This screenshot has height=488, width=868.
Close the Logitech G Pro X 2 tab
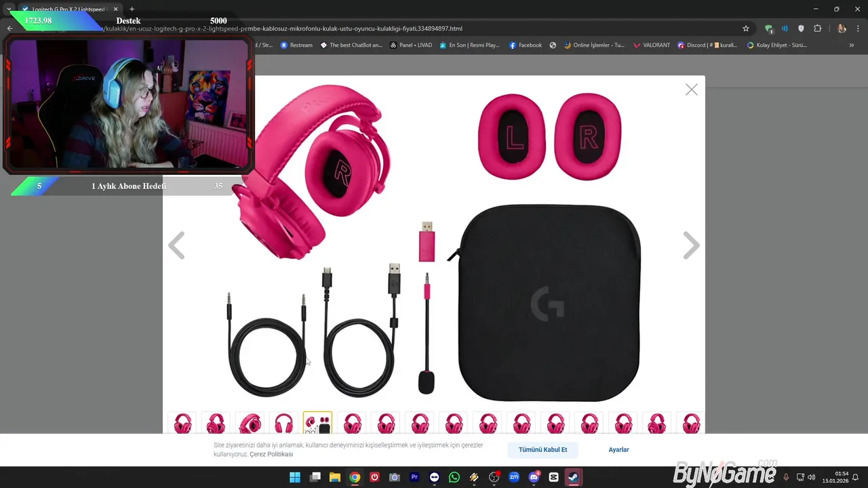point(115,9)
